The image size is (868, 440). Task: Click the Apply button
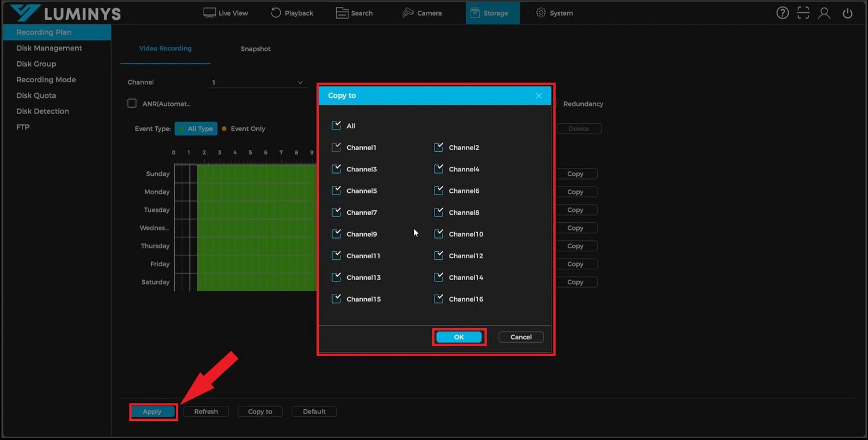click(x=152, y=412)
